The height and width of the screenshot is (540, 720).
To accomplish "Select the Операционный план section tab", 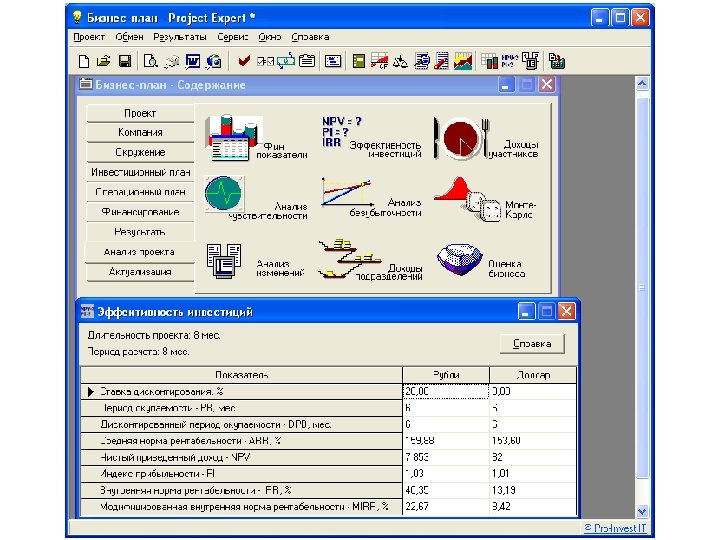I will click(x=140, y=192).
